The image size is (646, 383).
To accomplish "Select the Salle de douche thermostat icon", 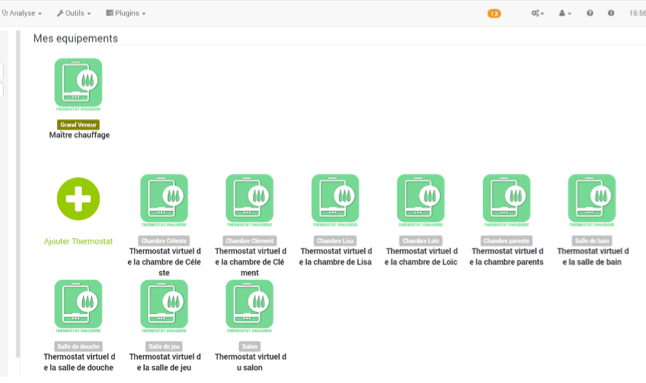I will point(78,306).
